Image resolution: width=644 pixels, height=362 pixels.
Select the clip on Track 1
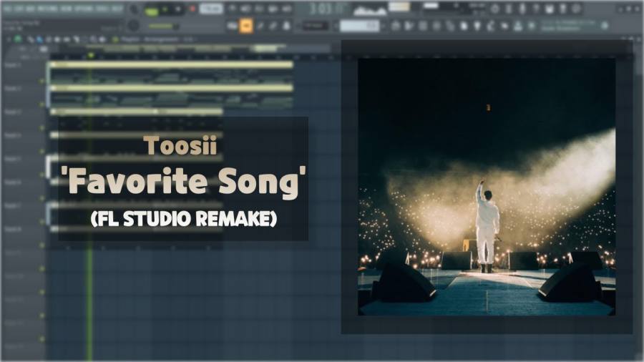coord(171,73)
